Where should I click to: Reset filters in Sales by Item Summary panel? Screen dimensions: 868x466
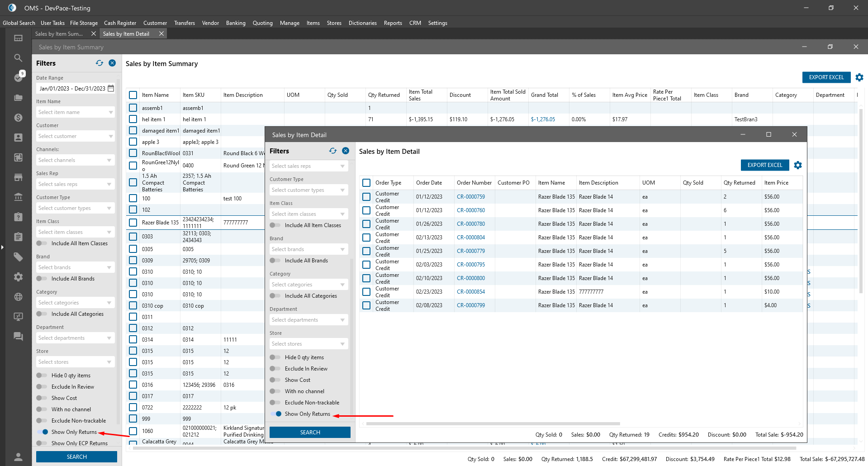tap(100, 63)
